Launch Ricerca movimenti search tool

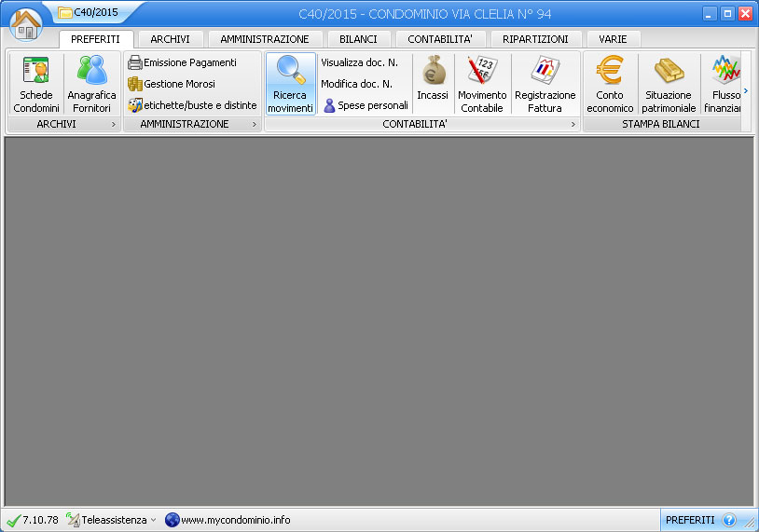[x=291, y=84]
